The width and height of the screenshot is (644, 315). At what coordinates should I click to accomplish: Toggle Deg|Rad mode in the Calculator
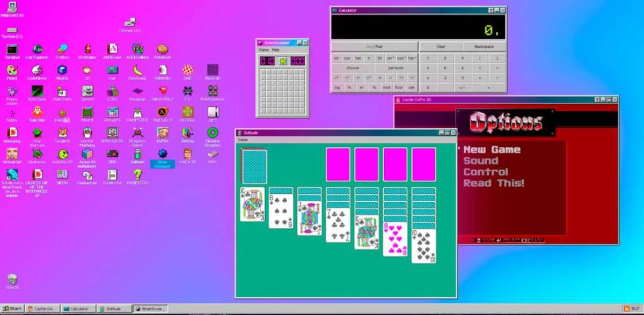[x=376, y=46]
